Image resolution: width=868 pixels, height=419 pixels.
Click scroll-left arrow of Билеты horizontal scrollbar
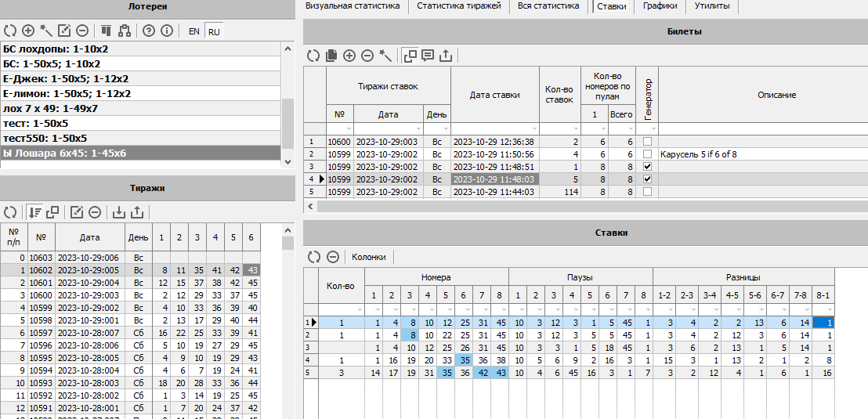[x=310, y=206]
